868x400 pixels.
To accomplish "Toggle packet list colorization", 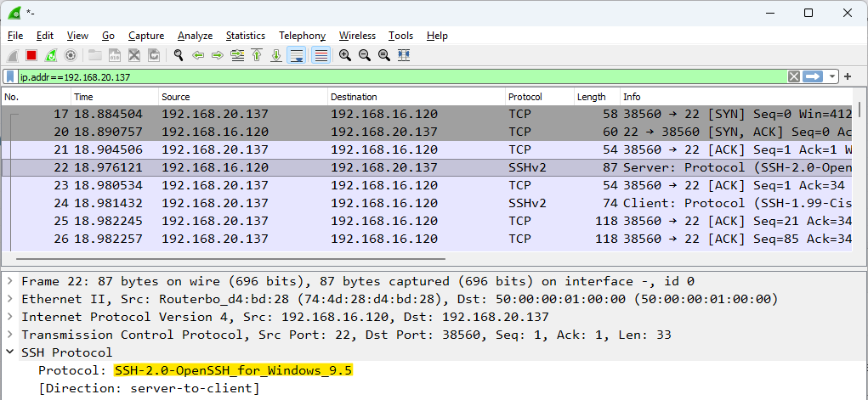I will coord(321,55).
